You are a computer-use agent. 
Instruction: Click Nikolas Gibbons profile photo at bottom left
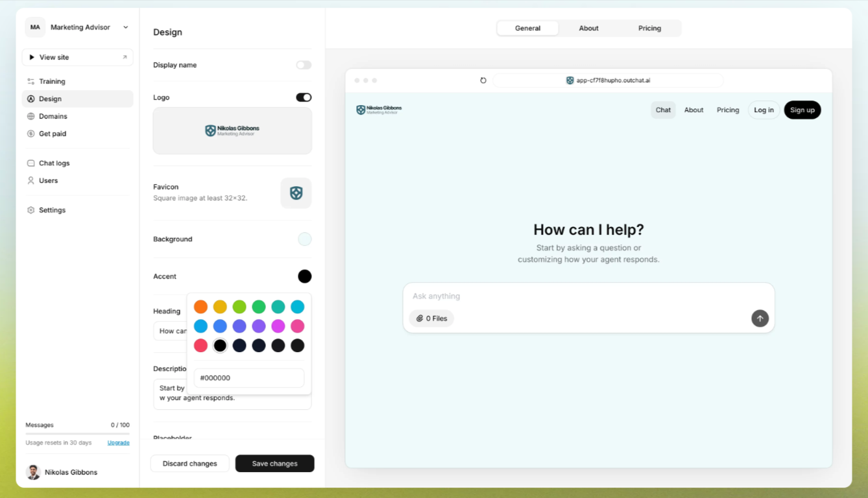(x=33, y=472)
